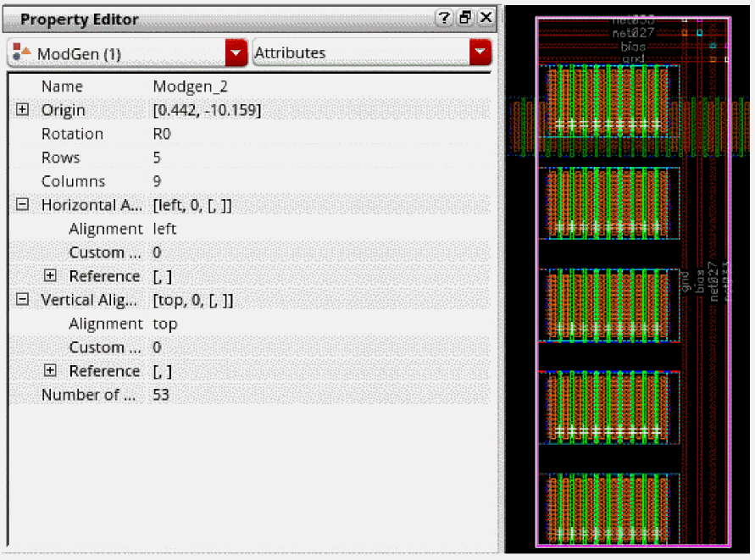Screen dimensions: 755x560
Task: Click Custom value 0 under Horizontal Alignment
Action: [x=157, y=252]
